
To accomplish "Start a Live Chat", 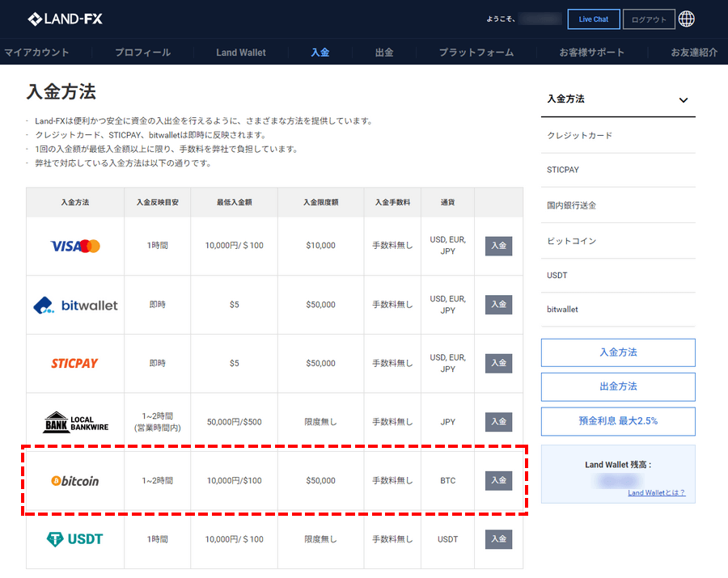I will 594,19.
